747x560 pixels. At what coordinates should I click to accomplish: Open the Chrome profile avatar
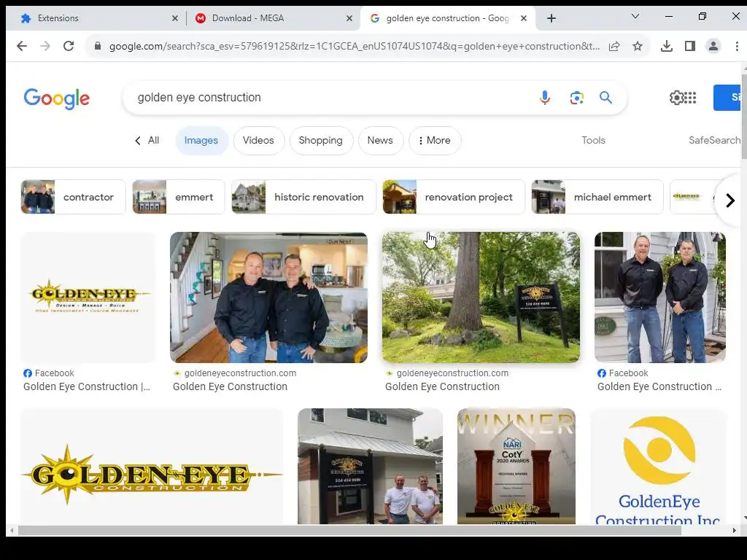point(713,46)
